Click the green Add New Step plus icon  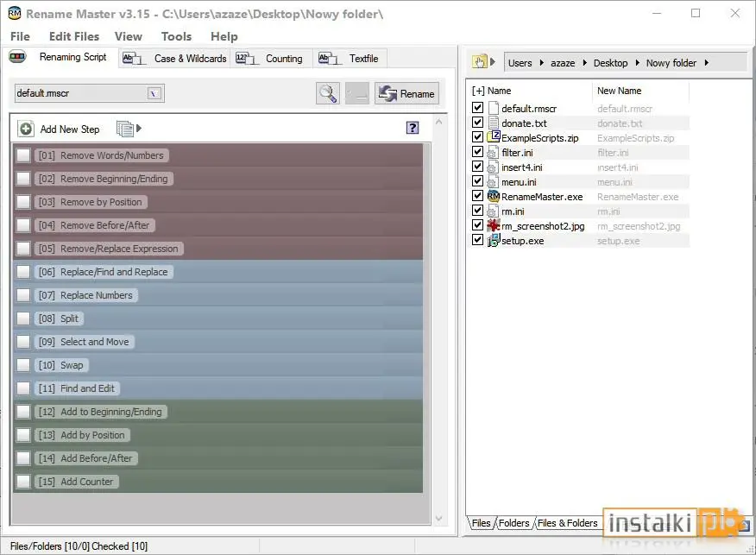tap(26, 129)
